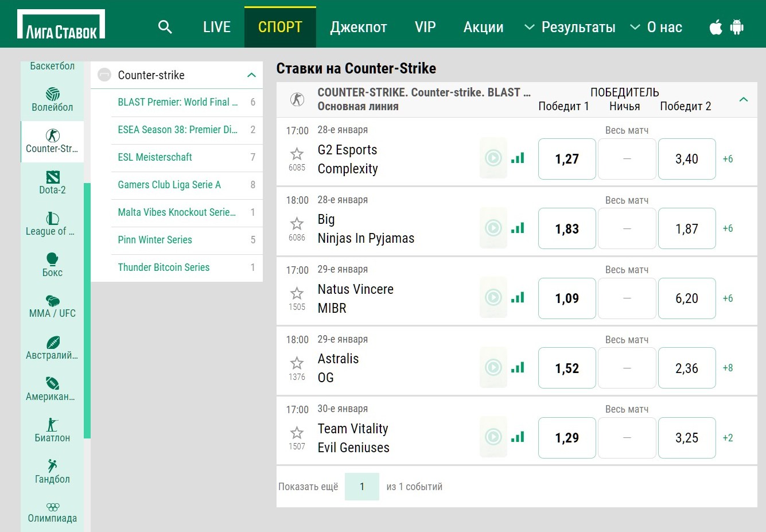Screen dimensions: 766x532
Task: Select Австралийский футбол in the sidebar
Action: tap(52, 348)
